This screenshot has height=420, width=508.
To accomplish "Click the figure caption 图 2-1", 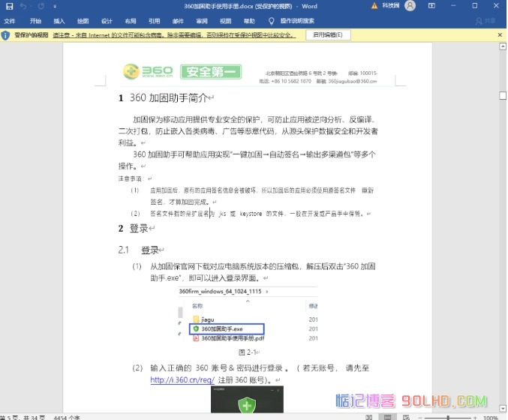I will (248, 352).
